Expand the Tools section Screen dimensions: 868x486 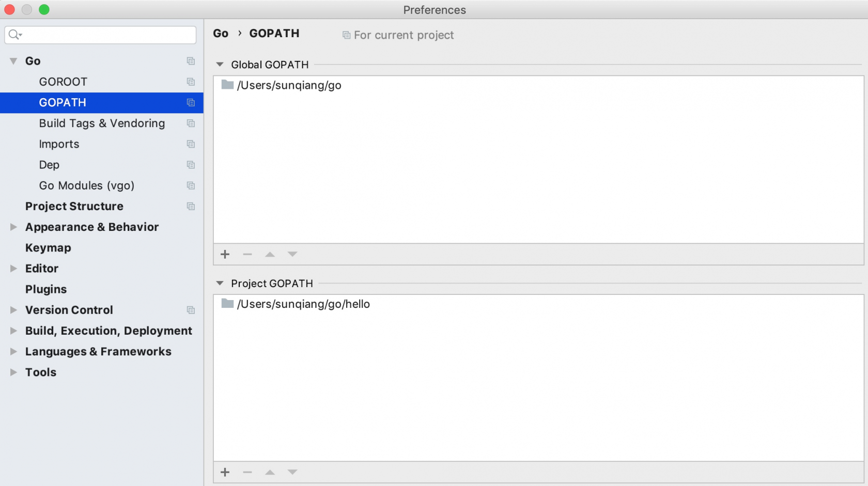point(13,372)
